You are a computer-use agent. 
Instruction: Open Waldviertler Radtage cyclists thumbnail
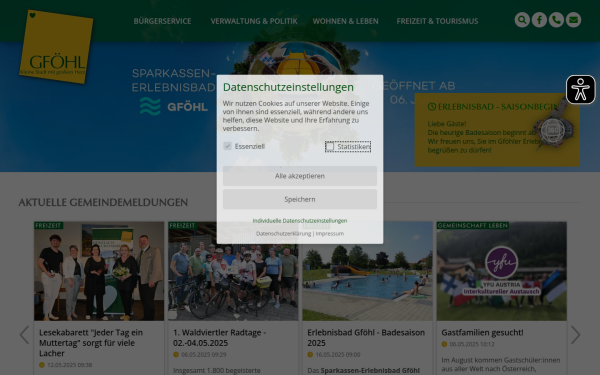233,271
